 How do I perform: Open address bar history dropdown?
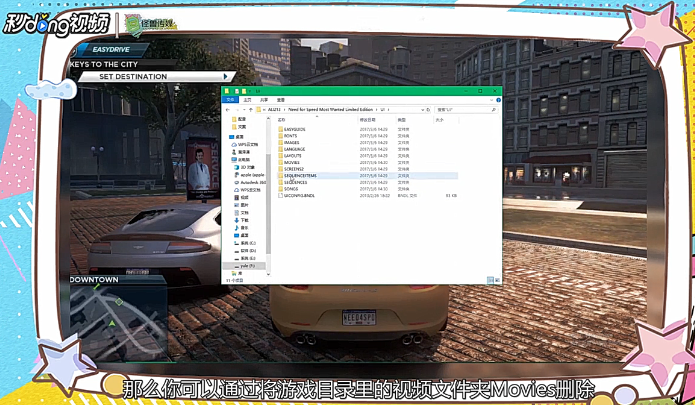pos(421,109)
